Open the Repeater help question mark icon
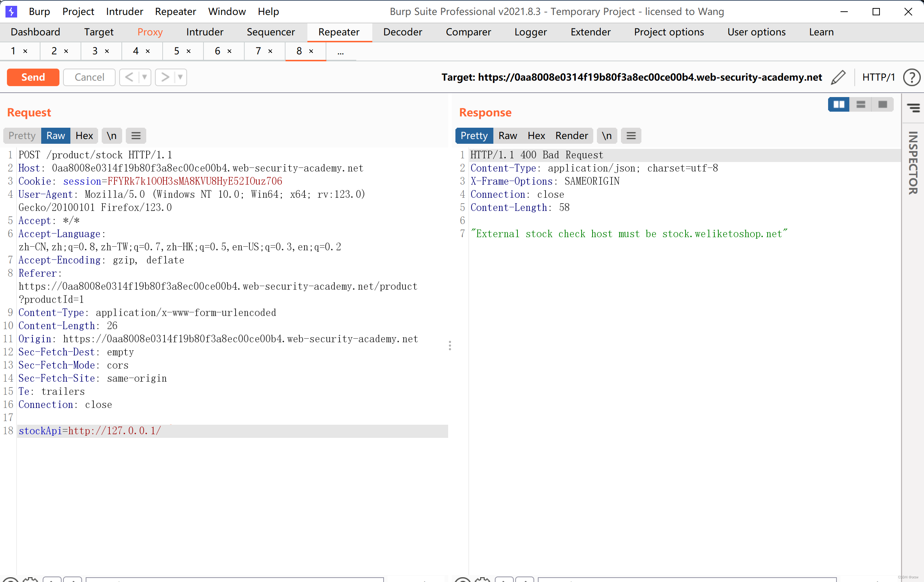This screenshot has height=582, width=924. coord(911,77)
